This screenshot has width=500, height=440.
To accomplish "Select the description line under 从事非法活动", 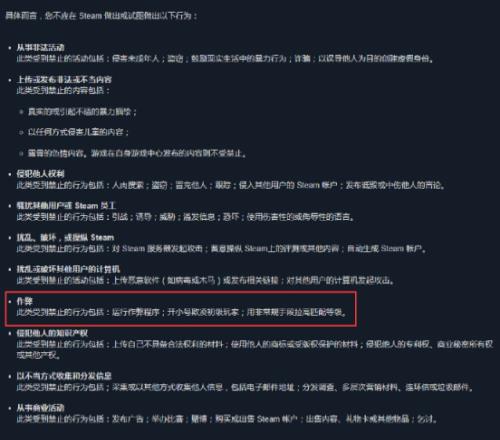I will [226, 59].
